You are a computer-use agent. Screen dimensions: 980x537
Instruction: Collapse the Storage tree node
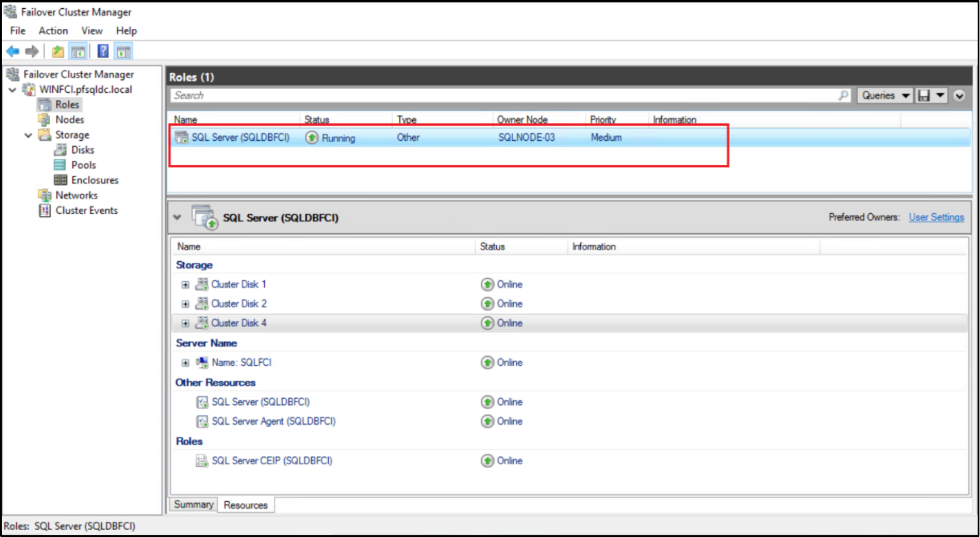(x=28, y=135)
